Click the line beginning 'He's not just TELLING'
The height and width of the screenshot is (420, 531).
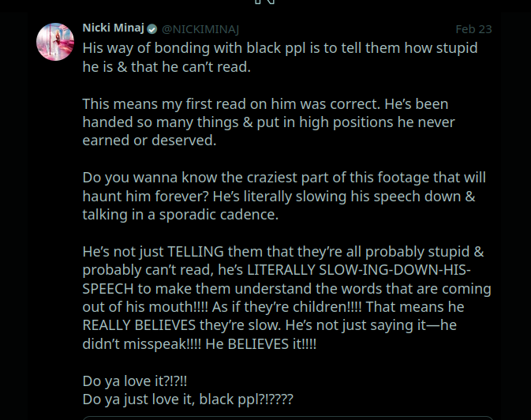[282, 252]
